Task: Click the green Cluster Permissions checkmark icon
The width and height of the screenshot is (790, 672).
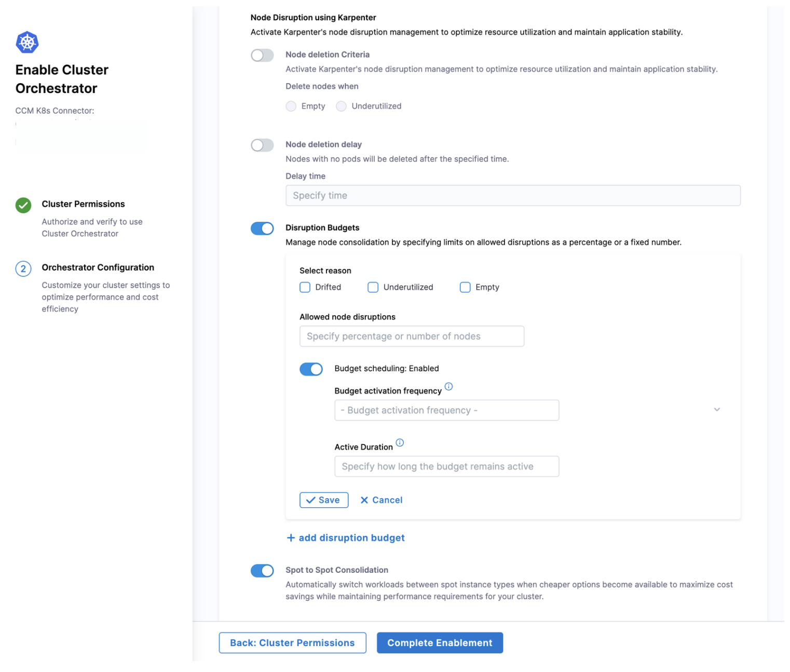Action: point(23,205)
